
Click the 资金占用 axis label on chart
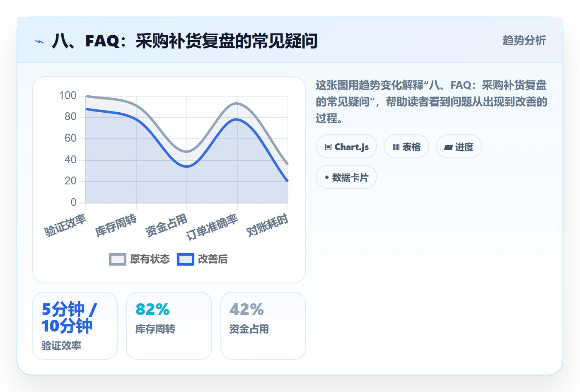point(167,225)
